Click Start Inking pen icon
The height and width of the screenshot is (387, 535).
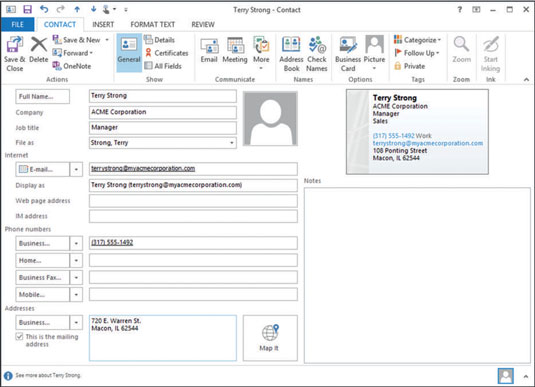[491, 54]
